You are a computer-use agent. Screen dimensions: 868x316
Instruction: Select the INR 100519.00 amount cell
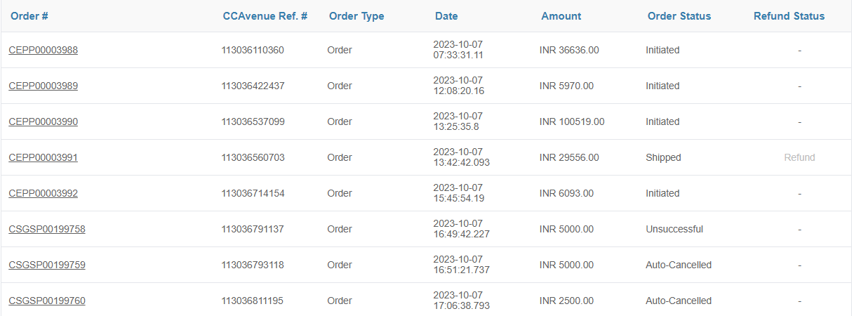[572, 121]
